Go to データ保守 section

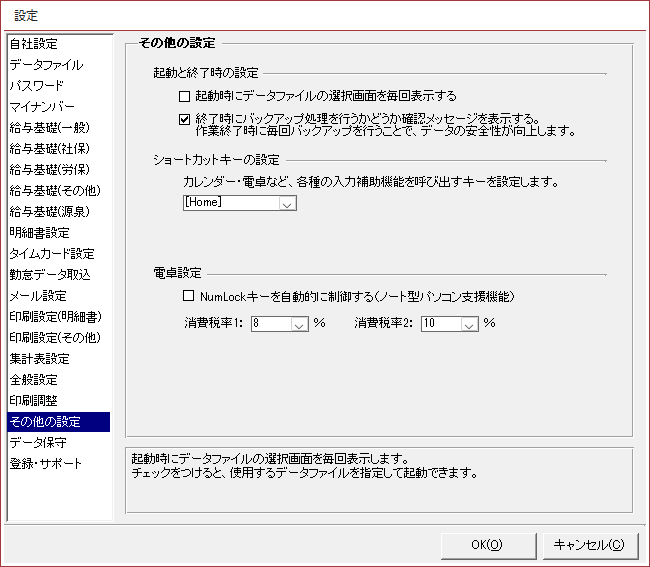point(39,443)
